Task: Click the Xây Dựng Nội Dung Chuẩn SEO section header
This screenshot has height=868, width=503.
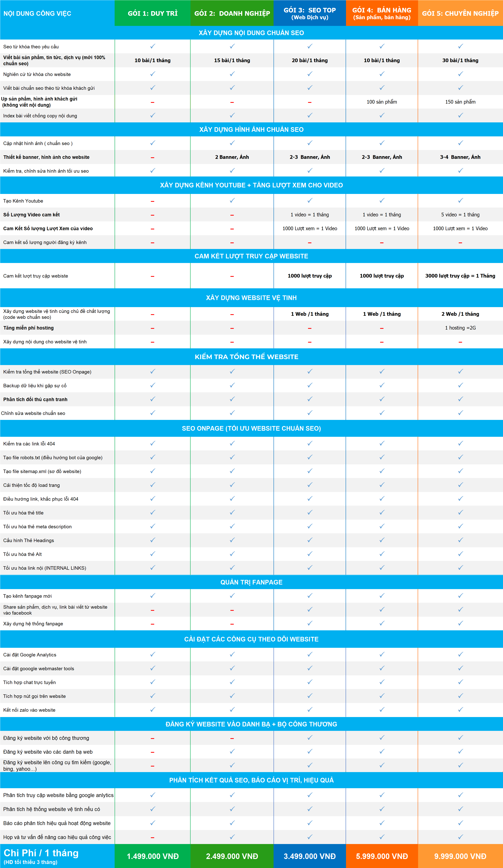Action: [x=251, y=33]
